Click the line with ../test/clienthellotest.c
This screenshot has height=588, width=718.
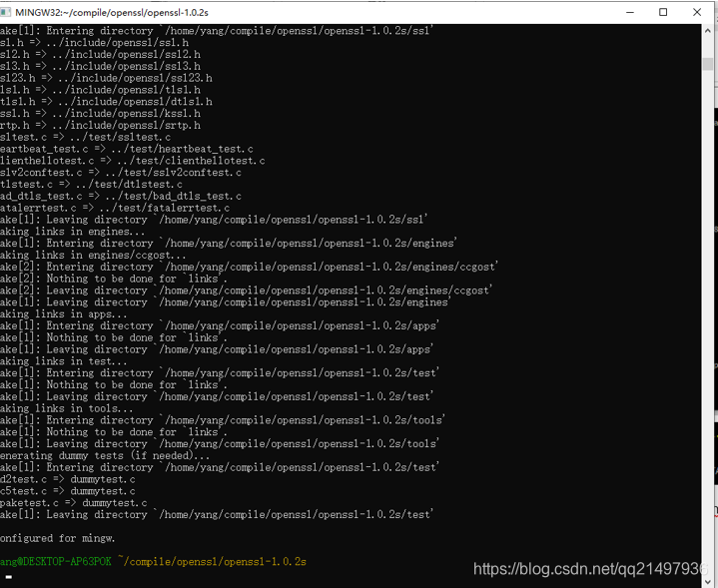[133, 161]
